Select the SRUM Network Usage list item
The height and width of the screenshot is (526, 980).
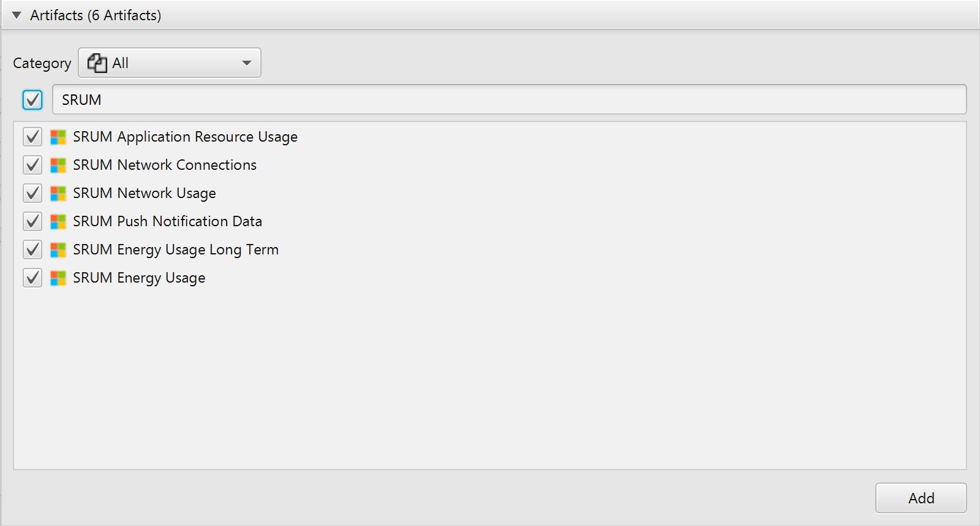coord(145,193)
